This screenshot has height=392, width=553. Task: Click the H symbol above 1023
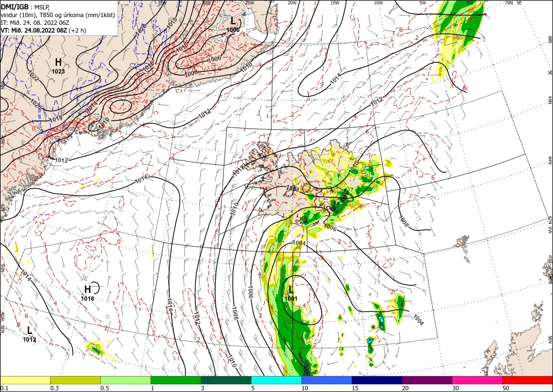pos(58,62)
